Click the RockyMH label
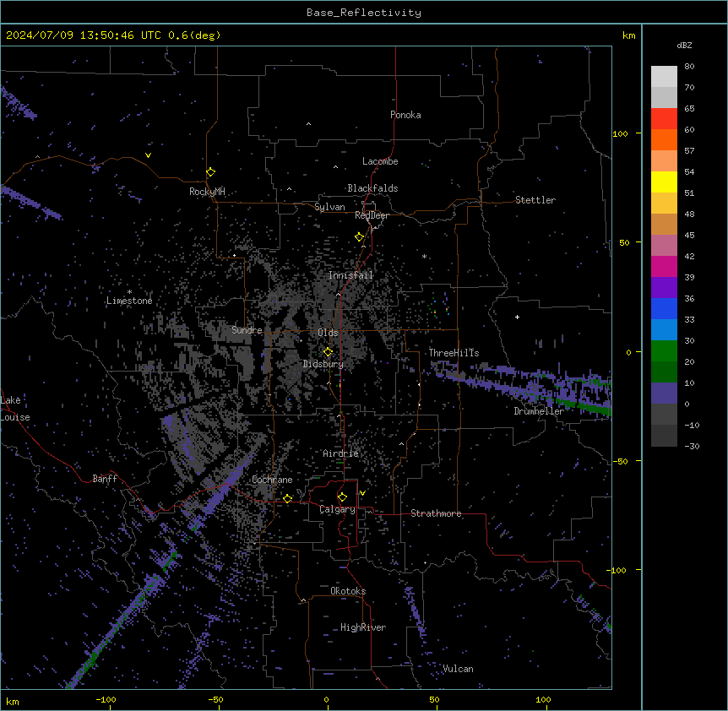This screenshot has height=711, width=728. (207, 192)
